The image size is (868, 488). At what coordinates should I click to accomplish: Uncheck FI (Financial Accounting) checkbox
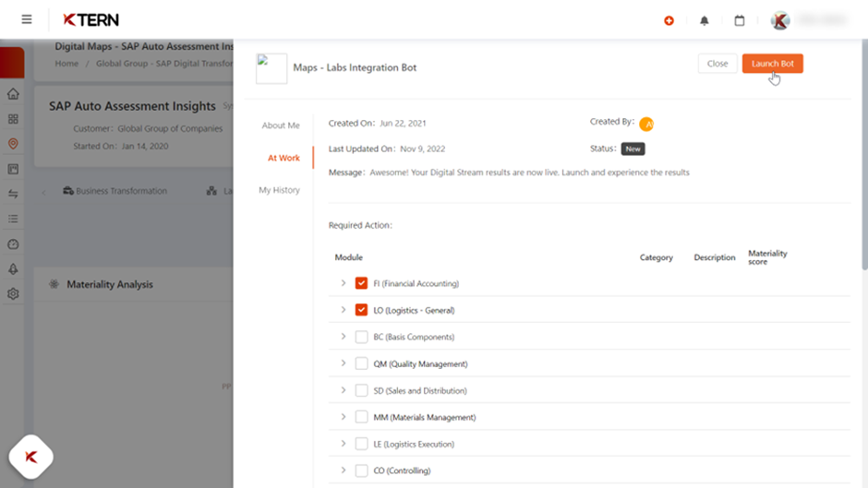pos(361,283)
